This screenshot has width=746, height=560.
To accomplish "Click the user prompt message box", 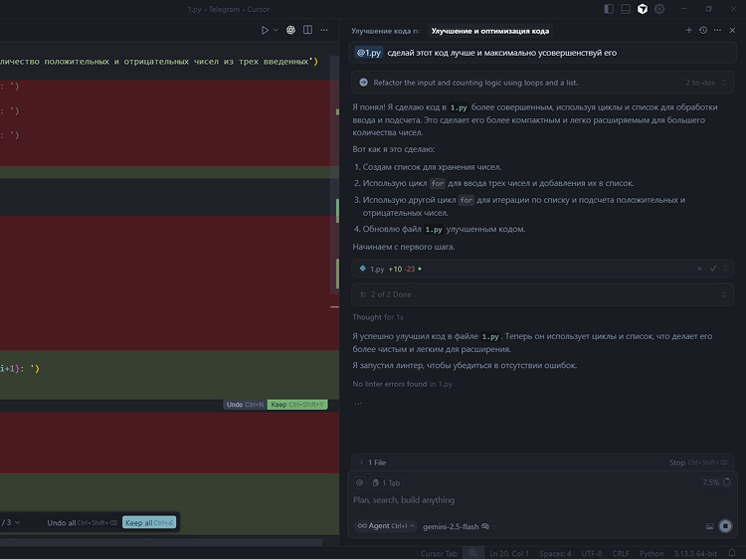I will pyautogui.click(x=543, y=53).
